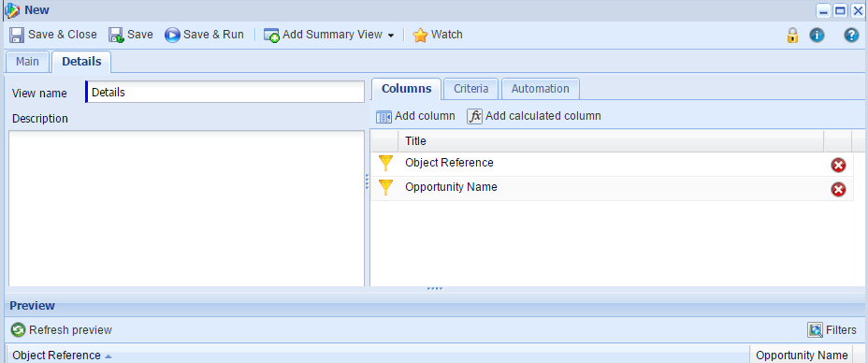The width and height of the screenshot is (868, 363).
Task: Click inside the Description text area
Action: pos(186,208)
